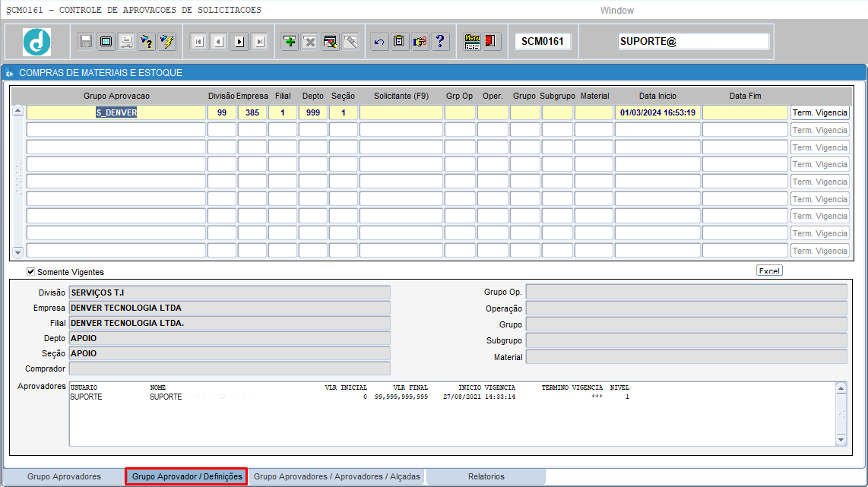868x487 pixels.
Task: Click the Divisão cell showing 99
Action: [x=222, y=113]
